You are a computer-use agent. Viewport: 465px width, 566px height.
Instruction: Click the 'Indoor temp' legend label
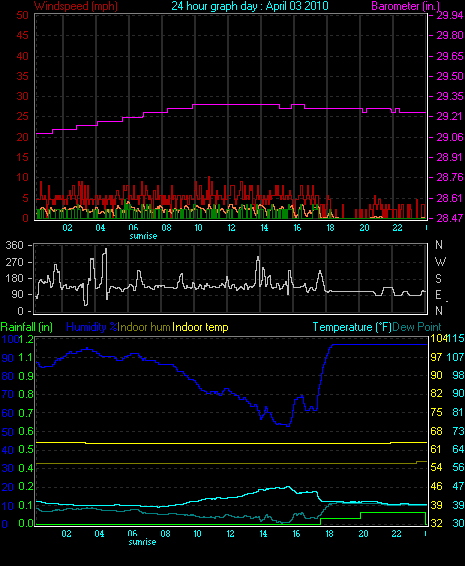point(200,327)
